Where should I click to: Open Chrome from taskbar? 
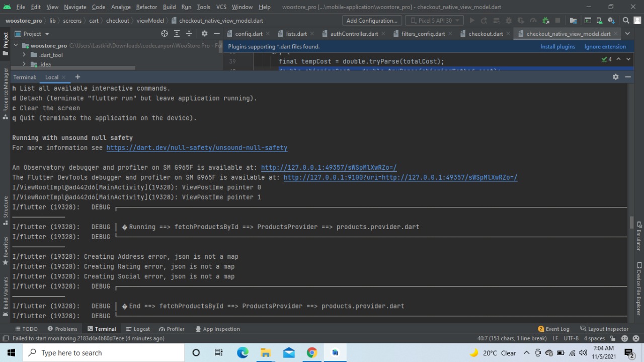pyautogui.click(x=312, y=352)
